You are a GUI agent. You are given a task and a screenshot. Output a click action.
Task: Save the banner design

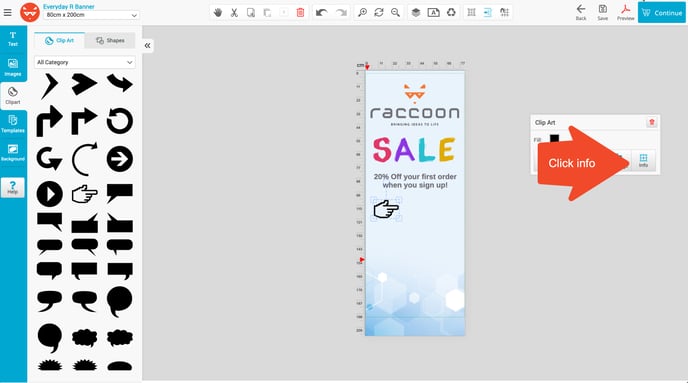click(603, 12)
